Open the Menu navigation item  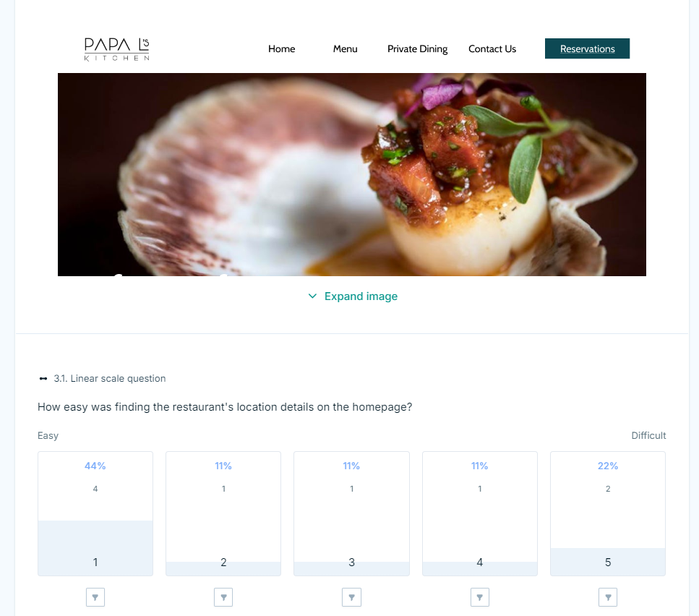click(x=345, y=48)
